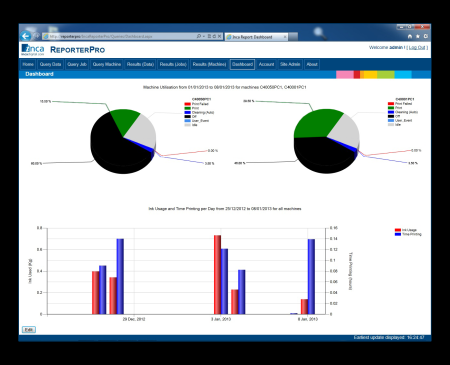Click the 29 Dec, 2012 axis label
The height and width of the screenshot is (365, 450).
[134, 319]
